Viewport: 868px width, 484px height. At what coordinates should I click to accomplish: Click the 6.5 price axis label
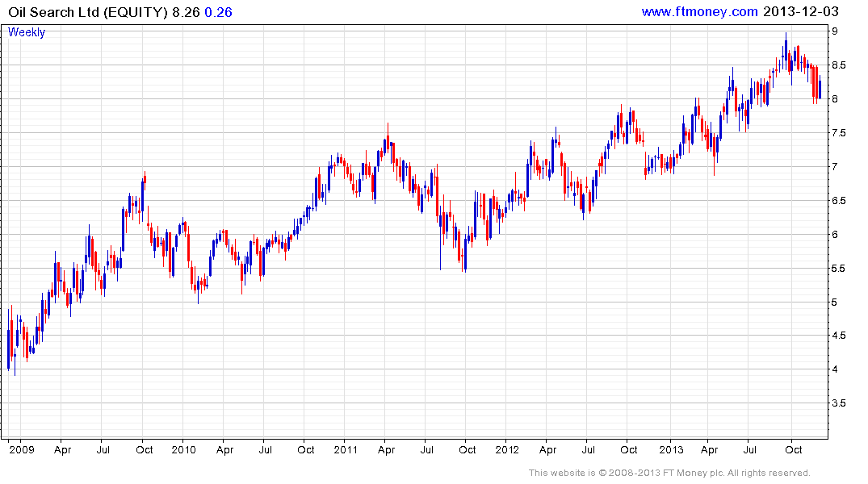point(839,200)
